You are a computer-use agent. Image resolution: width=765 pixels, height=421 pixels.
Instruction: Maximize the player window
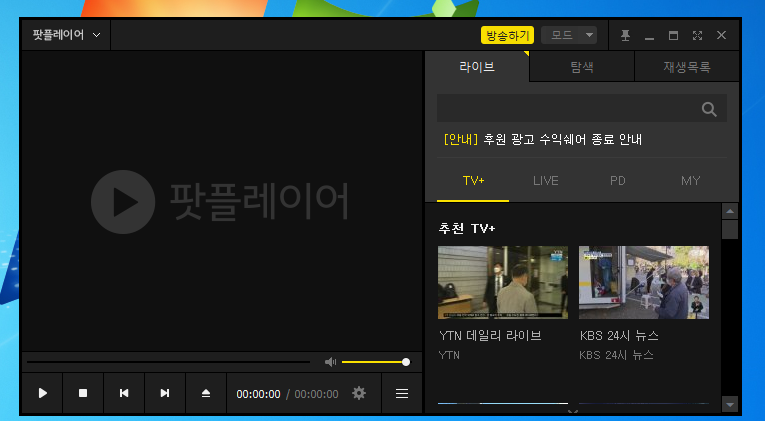pyautogui.click(x=673, y=35)
